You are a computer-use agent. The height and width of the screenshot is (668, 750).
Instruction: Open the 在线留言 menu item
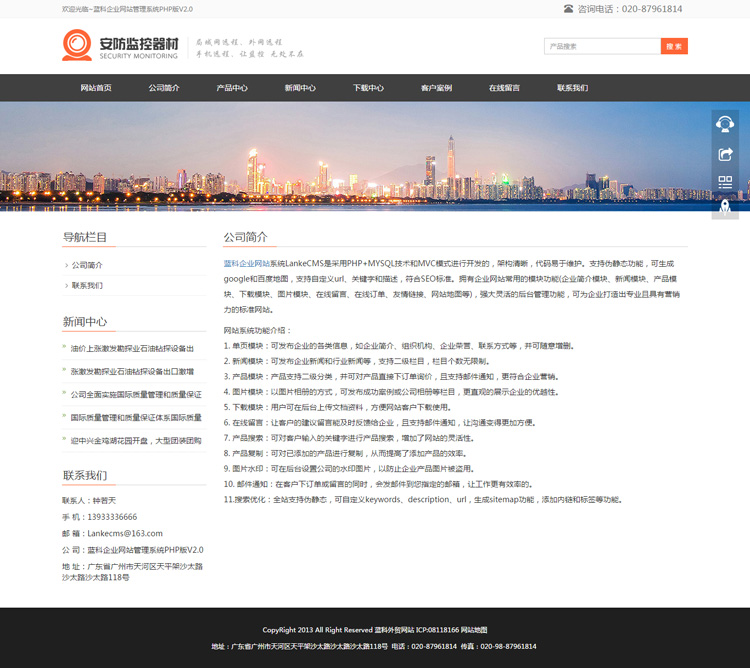tap(504, 88)
